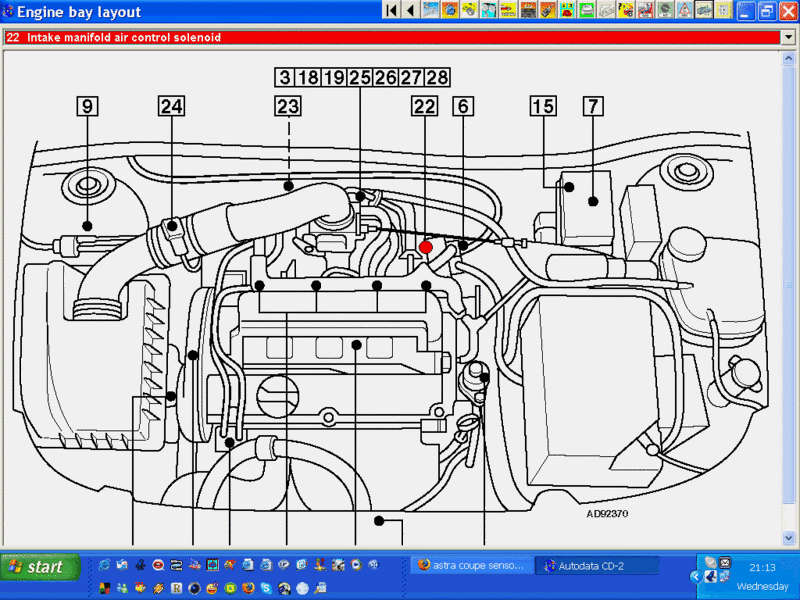
Task: Open the red question-mark help icon in the toolbar
Action: (x=626, y=10)
